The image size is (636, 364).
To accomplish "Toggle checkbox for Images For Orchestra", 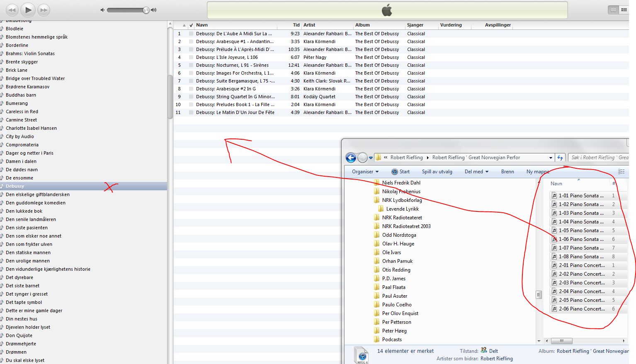I will click(x=191, y=73).
